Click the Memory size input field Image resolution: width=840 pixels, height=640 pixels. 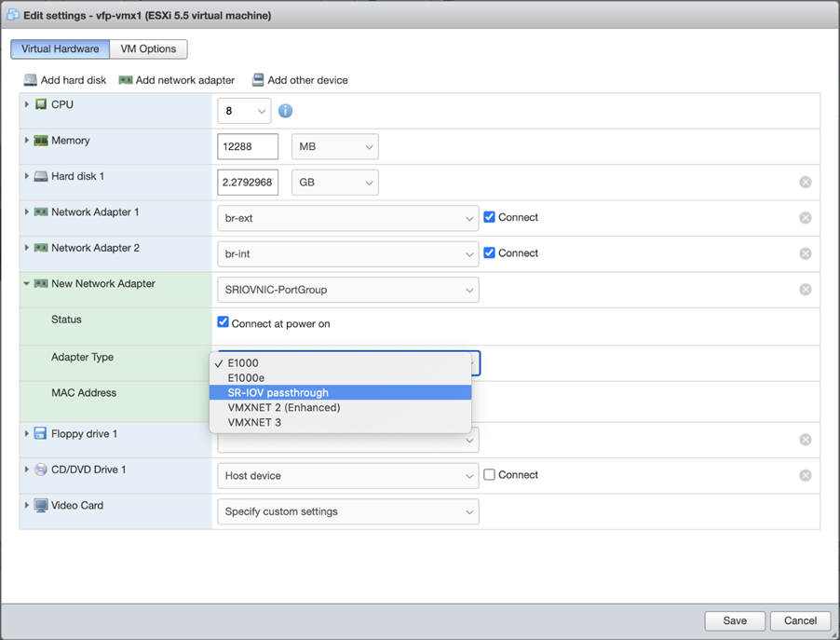click(x=248, y=147)
